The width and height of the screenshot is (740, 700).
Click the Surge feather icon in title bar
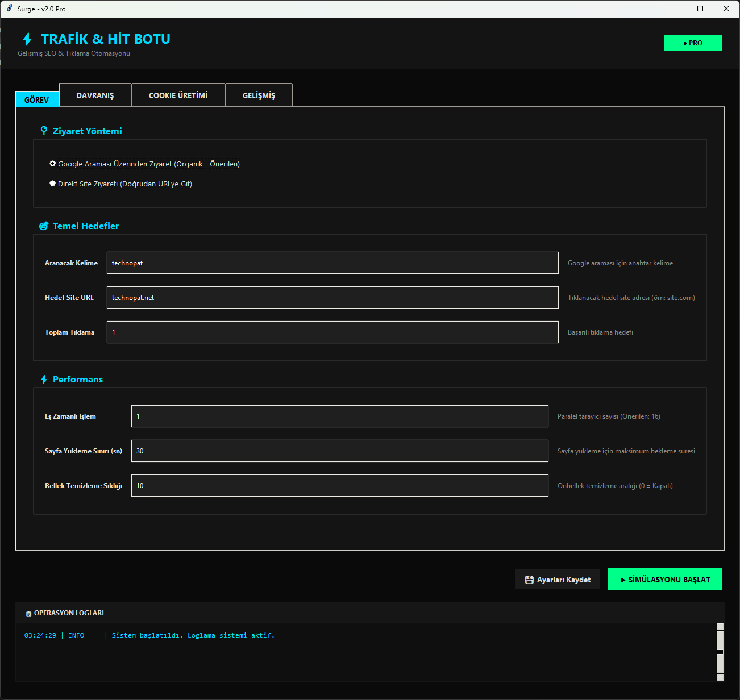[9, 9]
